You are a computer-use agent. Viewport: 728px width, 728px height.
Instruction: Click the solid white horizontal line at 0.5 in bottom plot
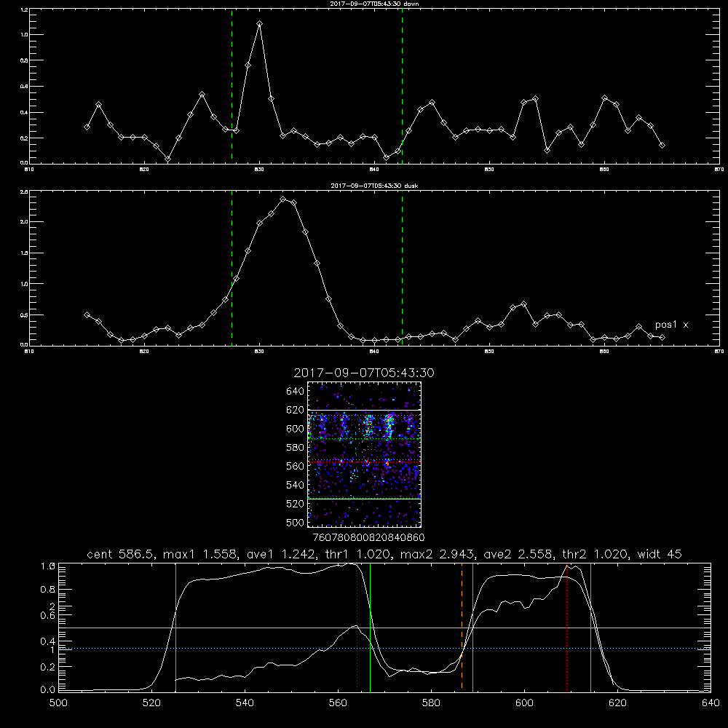384,628
